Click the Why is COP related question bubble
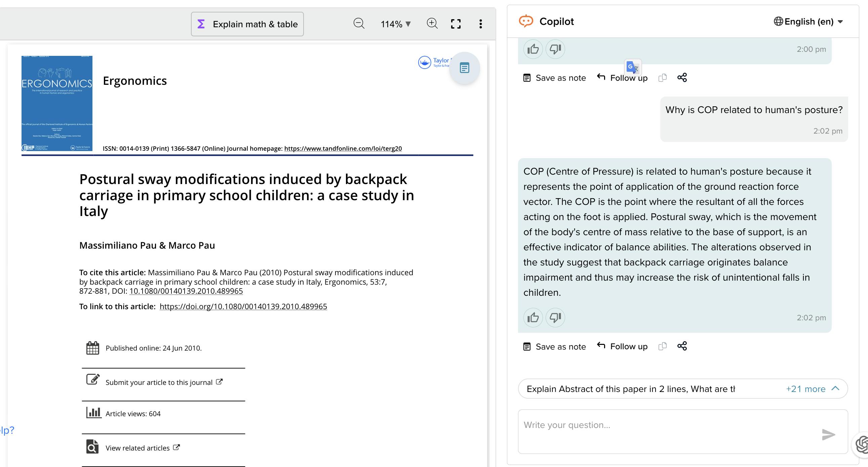868x467 pixels. pyautogui.click(x=754, y=119)
